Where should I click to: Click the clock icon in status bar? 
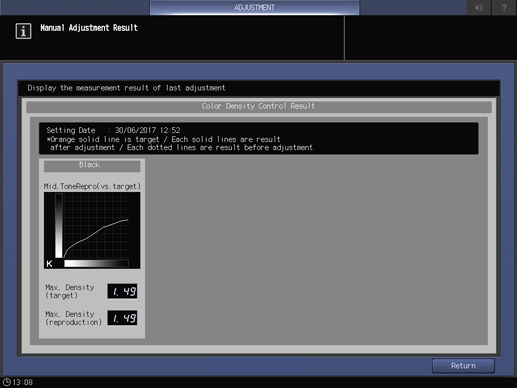click(7, 382)
